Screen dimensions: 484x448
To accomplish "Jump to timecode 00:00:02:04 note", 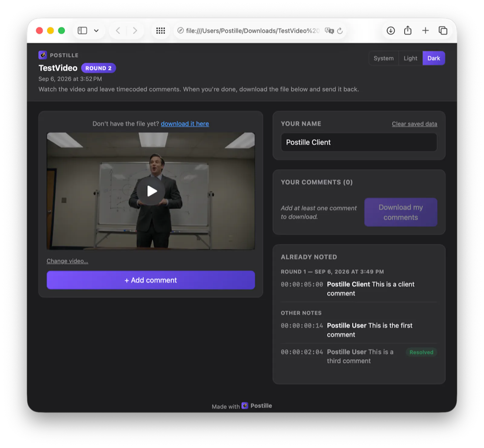I will pos(302,352).
